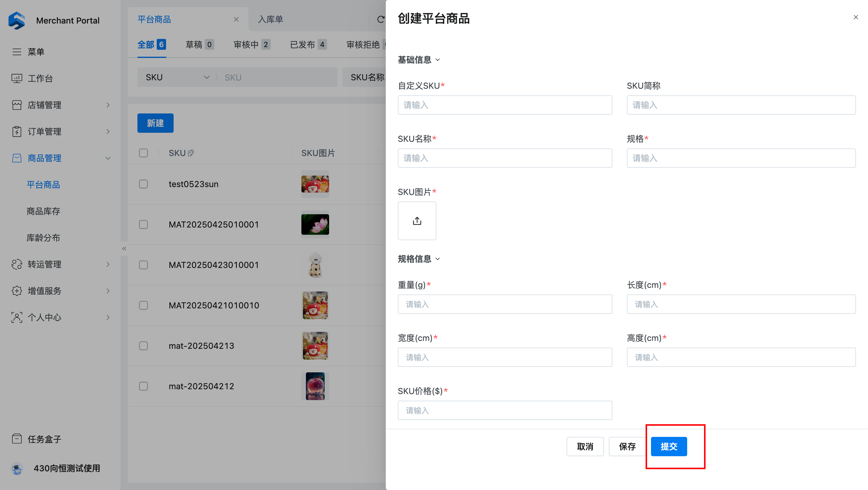Screen dimensions: 868x490
Task: Collapse sidebar with double-chevron icon
Action: coord(124,249)
